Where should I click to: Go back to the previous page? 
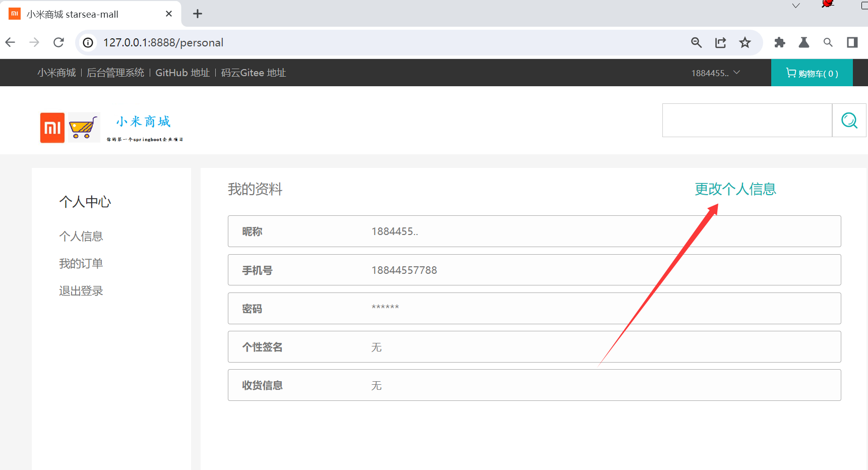click(x=11, y=42)
